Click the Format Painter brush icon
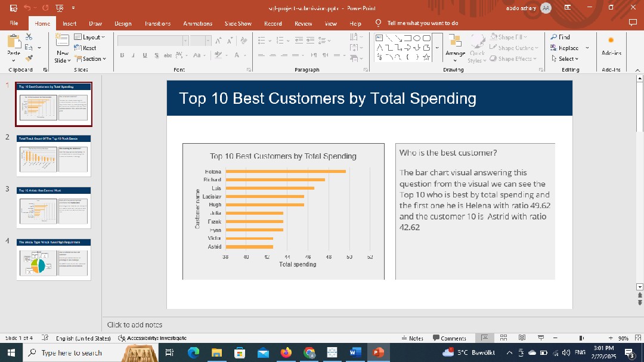 (29, 58)
